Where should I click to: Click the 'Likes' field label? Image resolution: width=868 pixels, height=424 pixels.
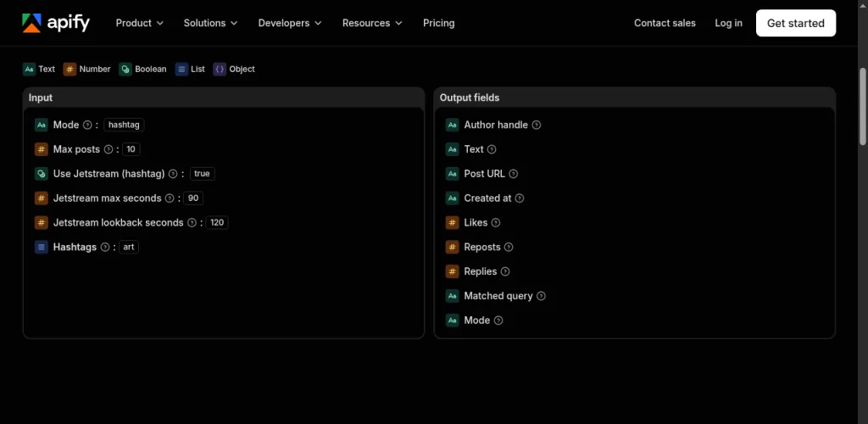476,222
